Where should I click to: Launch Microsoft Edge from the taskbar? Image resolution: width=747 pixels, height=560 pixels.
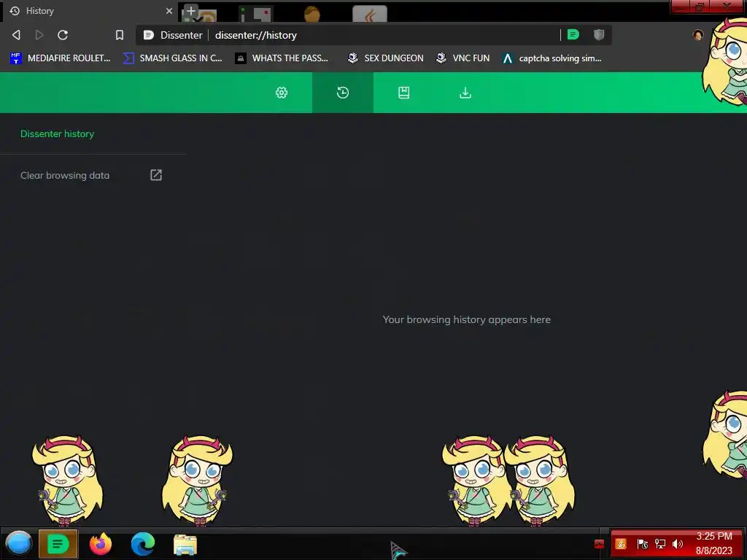coord(143,544)
